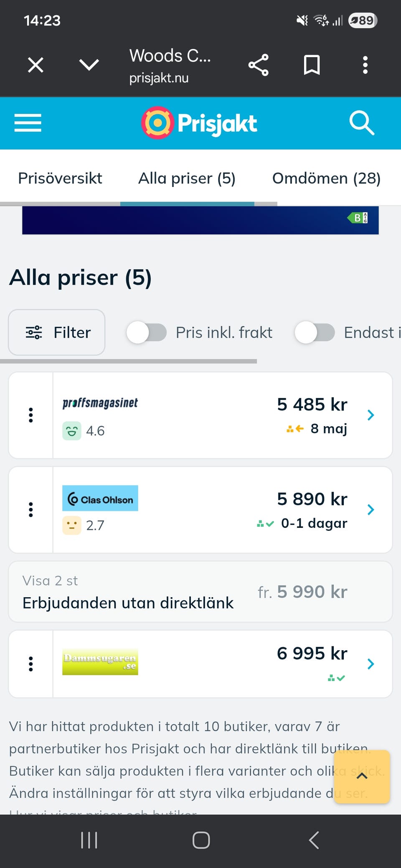The image size is (401, 868).
Task: Open the Filter button
Action: pyautogui.click(x=57, y=333)
